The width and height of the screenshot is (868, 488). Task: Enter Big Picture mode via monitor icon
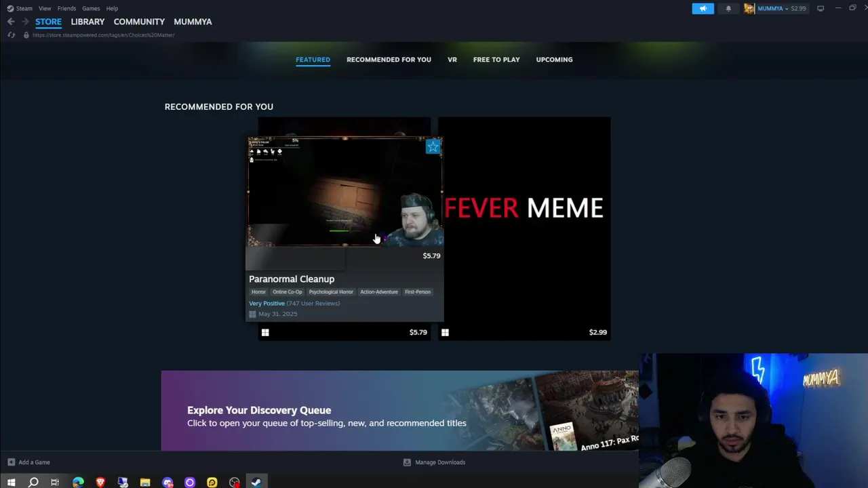pos(821,8)
